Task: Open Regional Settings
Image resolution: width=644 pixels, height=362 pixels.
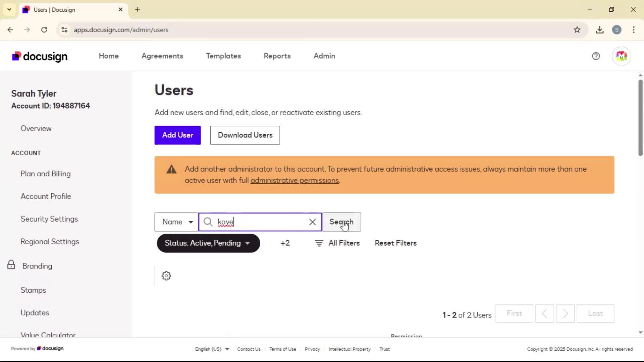Action: (50, 242)
